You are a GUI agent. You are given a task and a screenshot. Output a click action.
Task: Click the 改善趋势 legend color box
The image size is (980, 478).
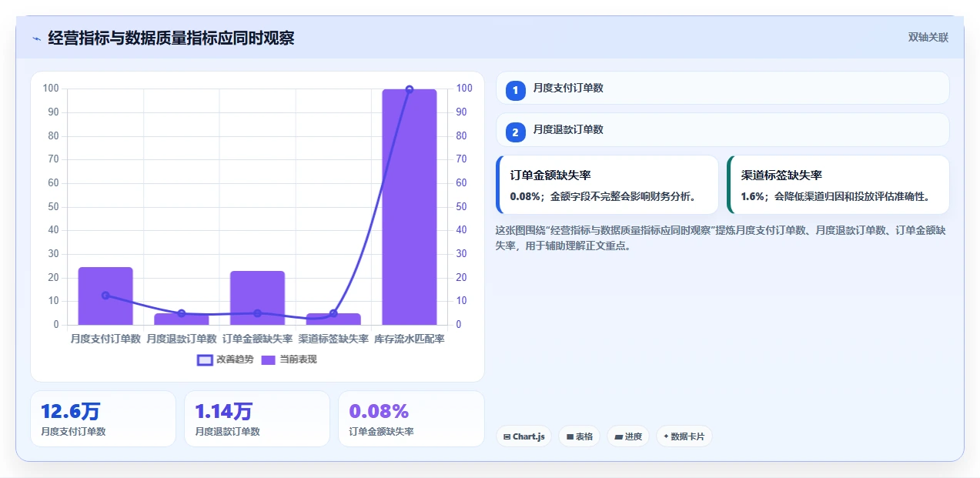pyautogui.click(x=205, y=359)
